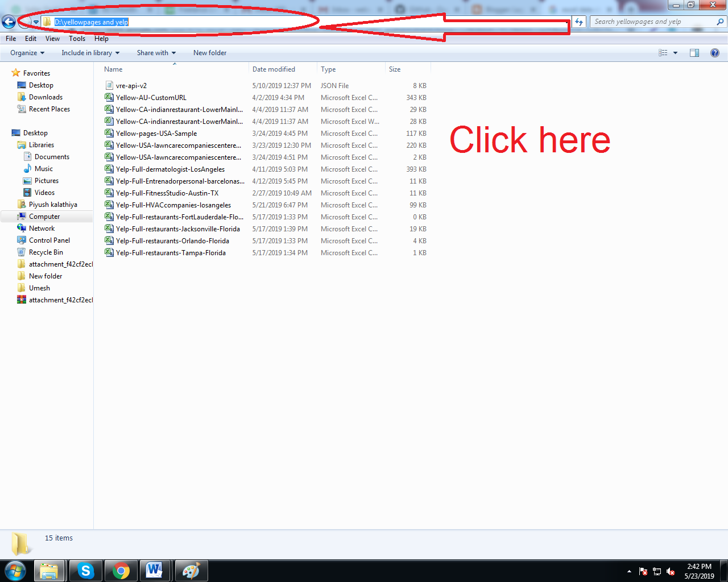
Task: Select the vre-api-v2 JSON file icon
Action: click(x=109, y=85)
